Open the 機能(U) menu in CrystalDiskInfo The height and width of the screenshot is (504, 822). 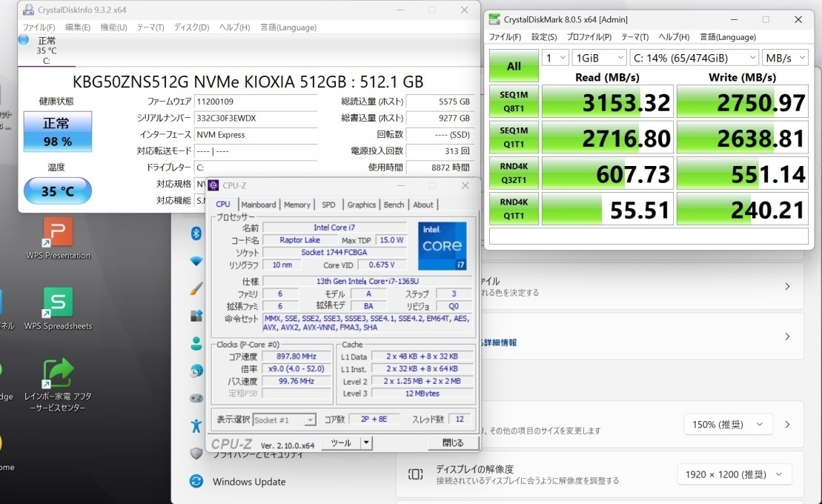tap(113, 27)
